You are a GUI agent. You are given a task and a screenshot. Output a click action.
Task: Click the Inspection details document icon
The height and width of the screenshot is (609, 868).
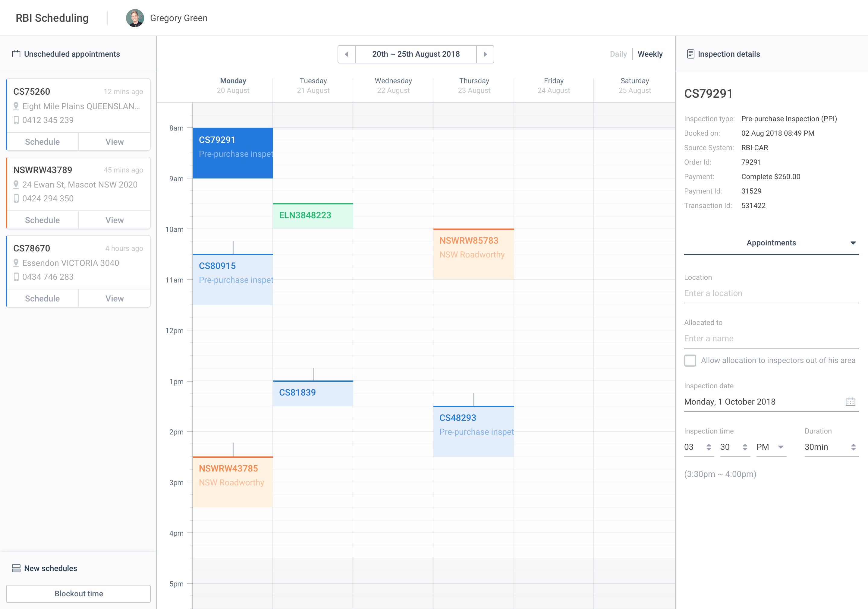(690, 54)
